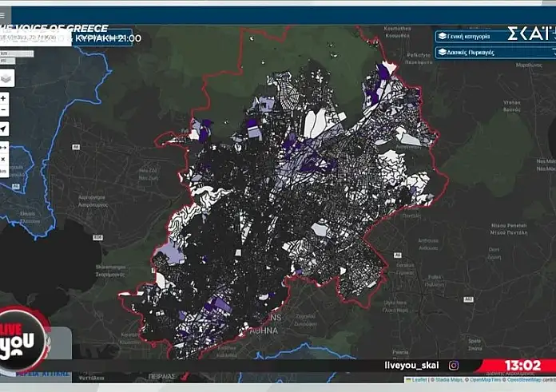Open the map layers switcher
556x392 pixels.
pyautogui.click(x=6, y=78)
